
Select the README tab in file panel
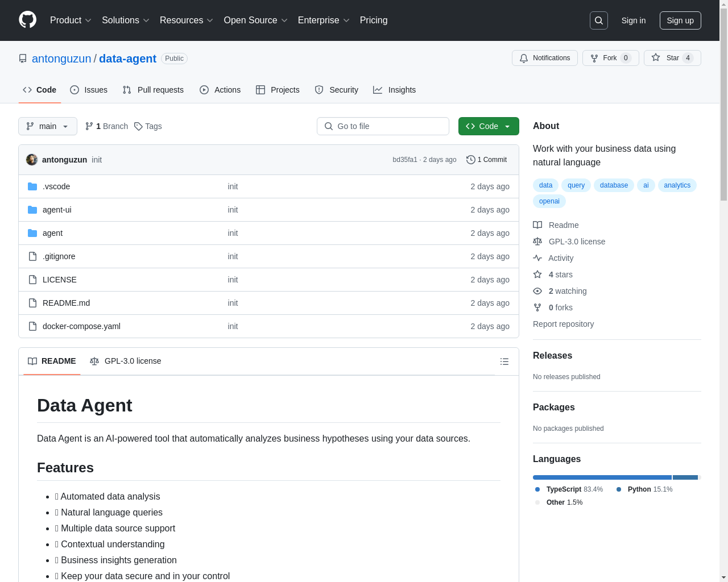(x=52, y=361)
